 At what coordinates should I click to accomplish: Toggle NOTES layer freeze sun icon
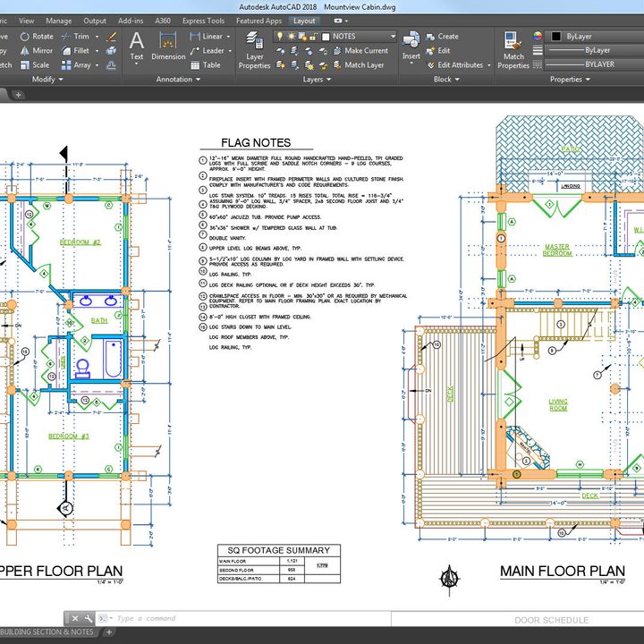(x=292, y=37)
